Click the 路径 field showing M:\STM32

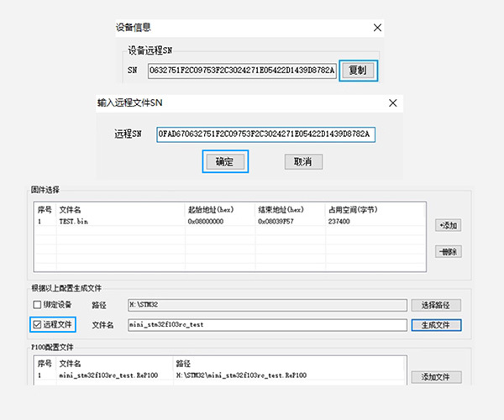(265, 304)
